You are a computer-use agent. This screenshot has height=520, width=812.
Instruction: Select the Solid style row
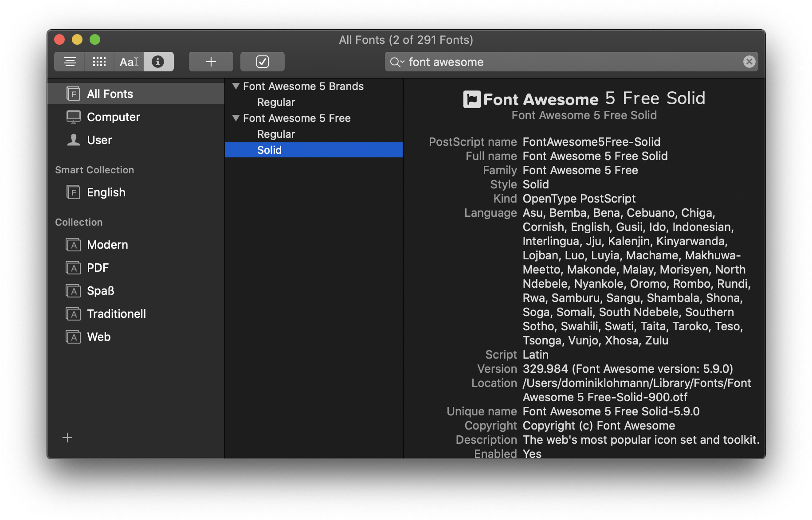pyautogui.click(x=314, y=150)
